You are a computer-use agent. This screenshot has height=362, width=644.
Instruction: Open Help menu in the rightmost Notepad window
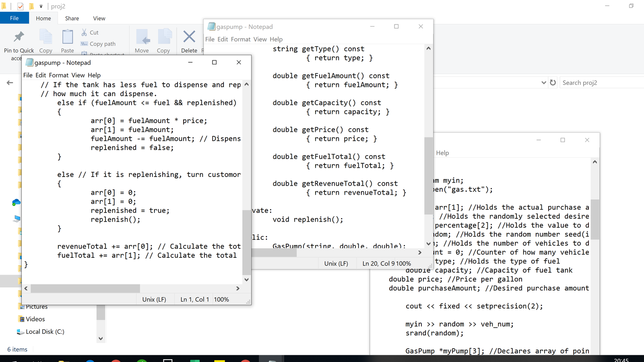[442, 153]
